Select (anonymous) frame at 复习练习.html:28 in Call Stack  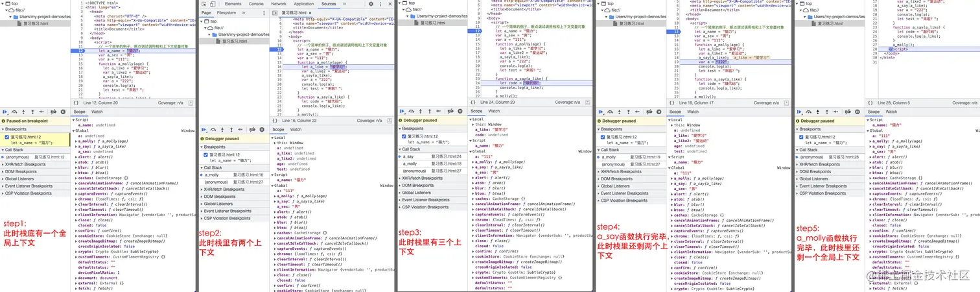(x=830, y=157)
